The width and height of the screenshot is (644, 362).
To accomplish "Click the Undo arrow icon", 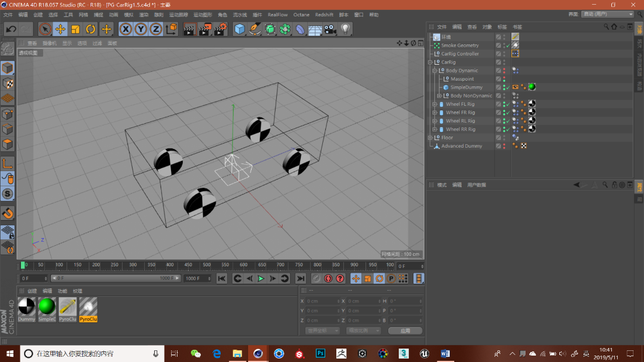I will tap(11, 29).
